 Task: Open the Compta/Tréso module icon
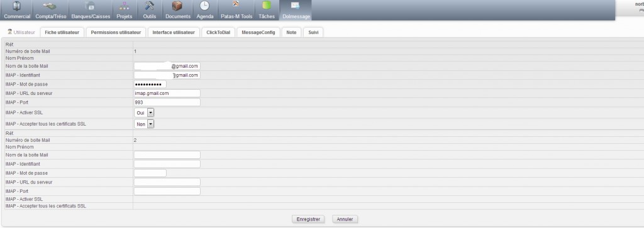tap(50, 6)
